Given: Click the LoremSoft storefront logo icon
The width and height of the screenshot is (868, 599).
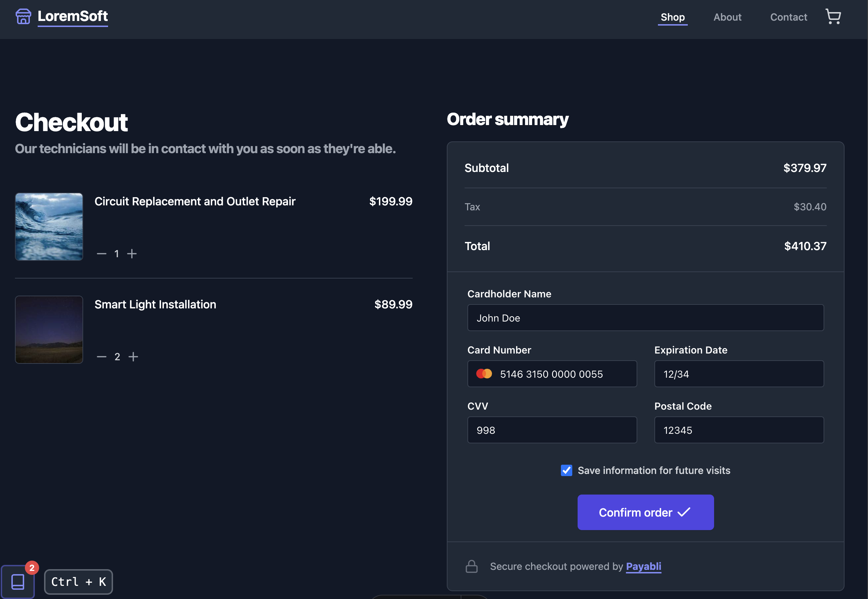Looking at the screenshot, I should 23,16.
